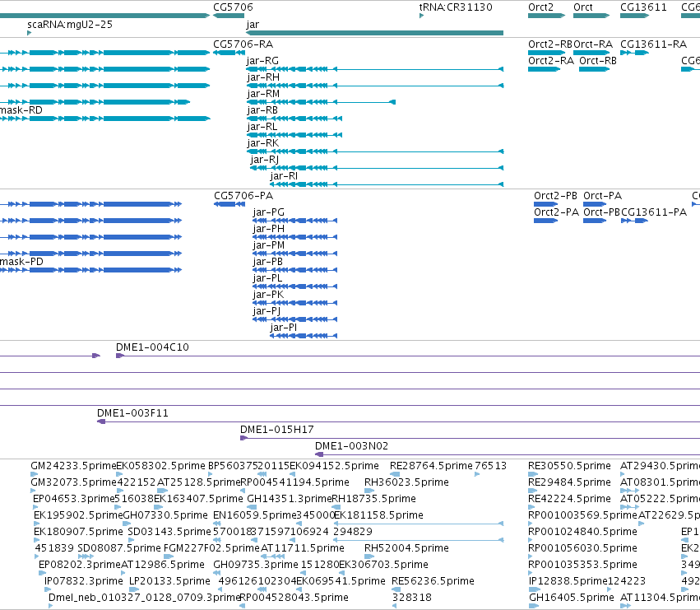Select the RE42224.5prime EST label
This screenshot has width=700, height=610.
pyautogui.click(x=570, y=499)
